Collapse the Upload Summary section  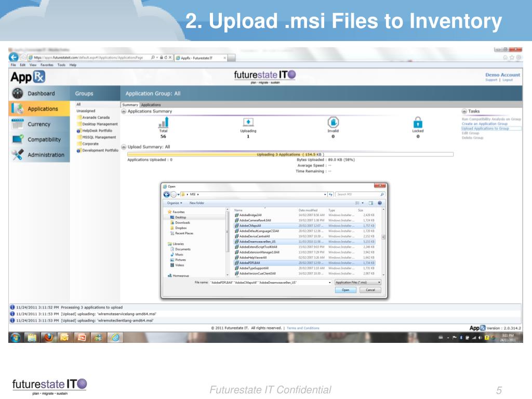tap(124, 147)
